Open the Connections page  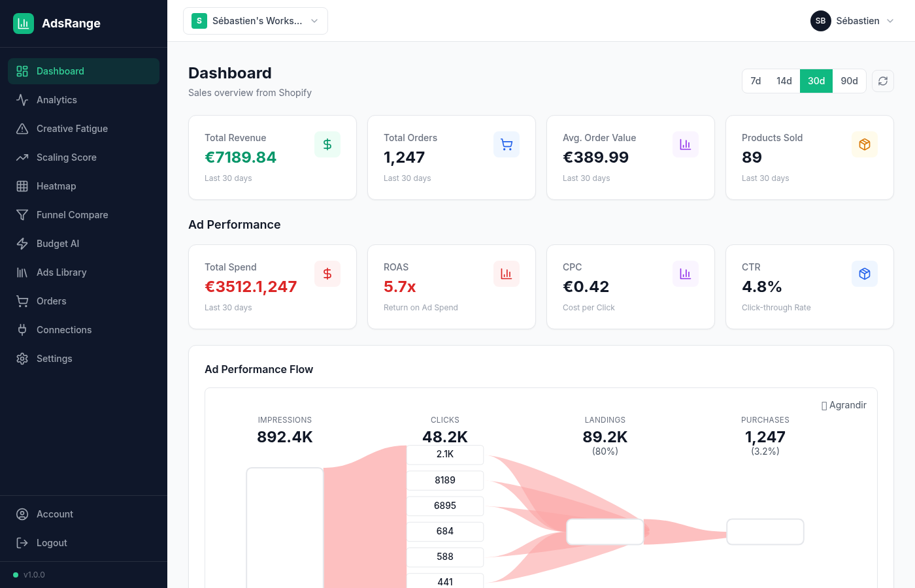pos(64,329)
